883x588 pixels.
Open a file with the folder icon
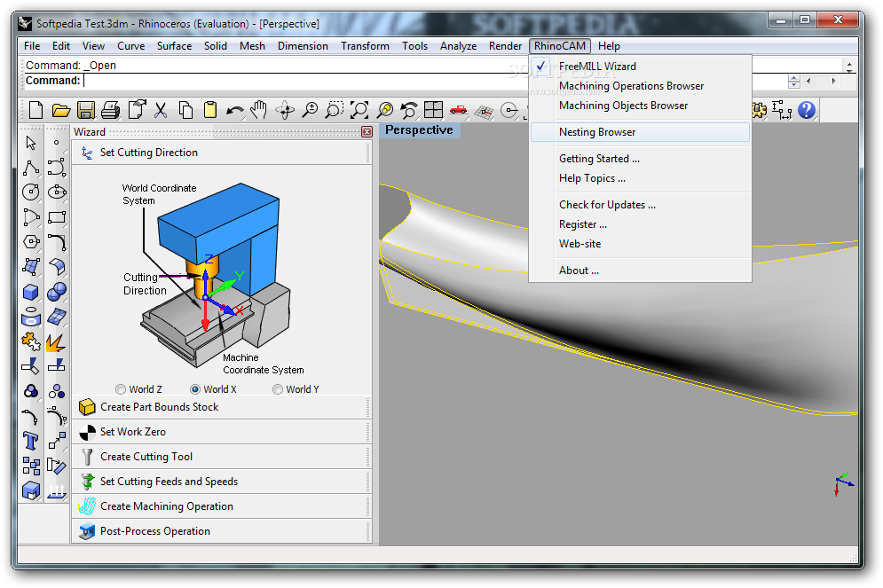(x=61, y=110)
